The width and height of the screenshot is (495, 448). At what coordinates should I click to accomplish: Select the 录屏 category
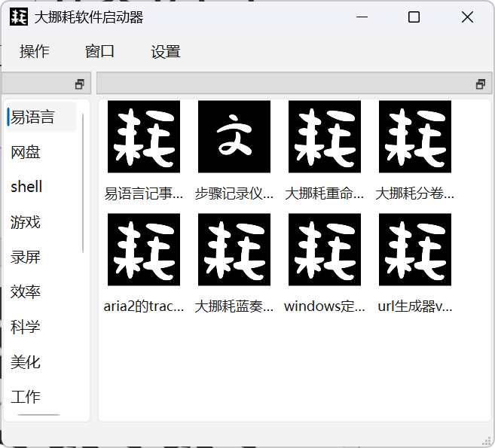pyautogui.click(x=41, y=257)
